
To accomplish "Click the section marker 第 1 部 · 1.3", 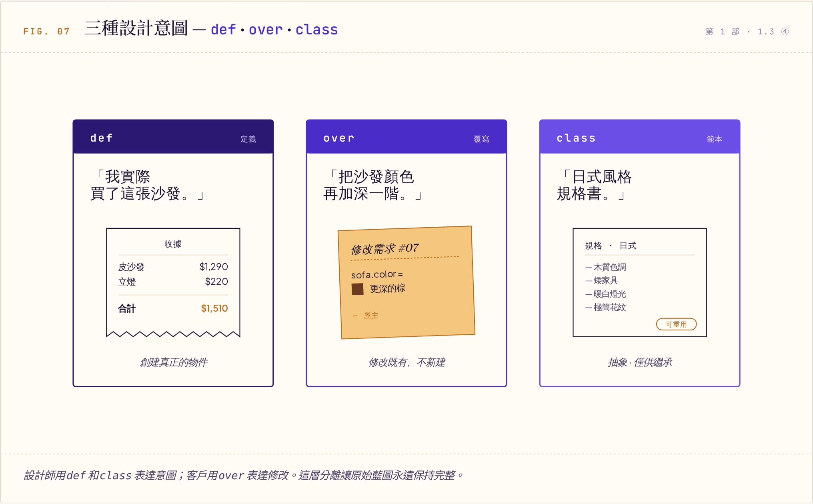I will click(740, 31).
